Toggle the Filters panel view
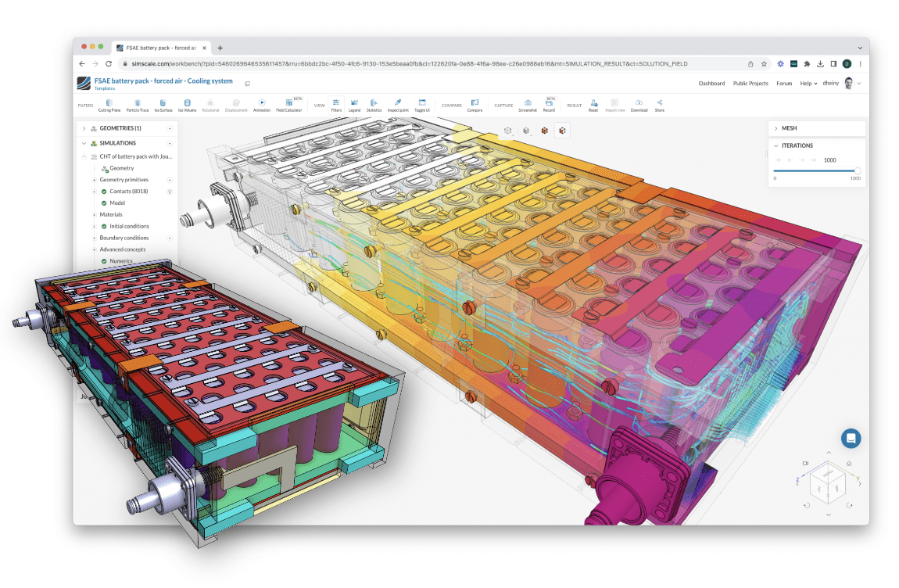 click(x=336, y=105)
